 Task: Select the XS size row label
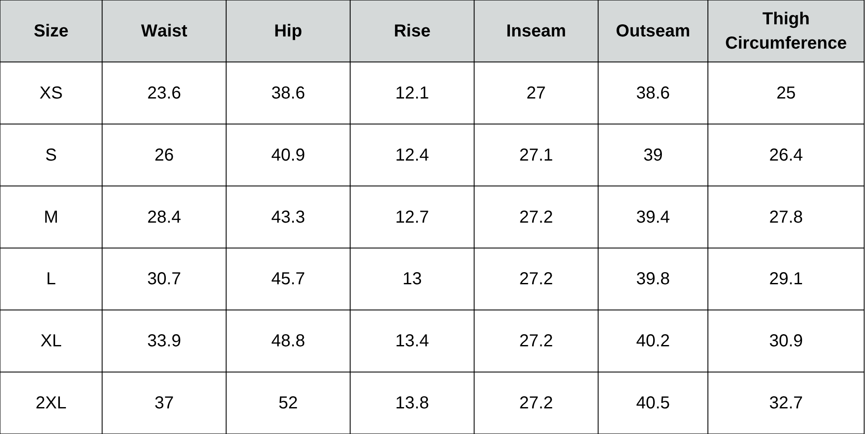(51, 93)
